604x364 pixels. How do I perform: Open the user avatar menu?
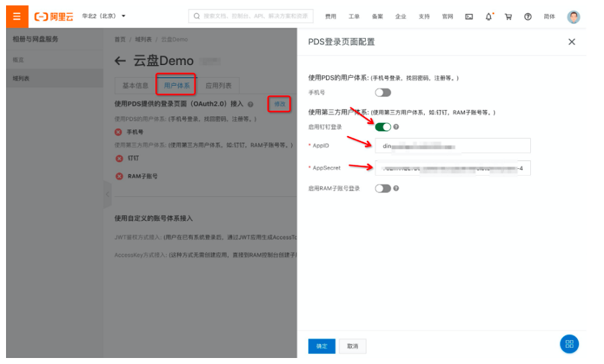coord(573,17)
